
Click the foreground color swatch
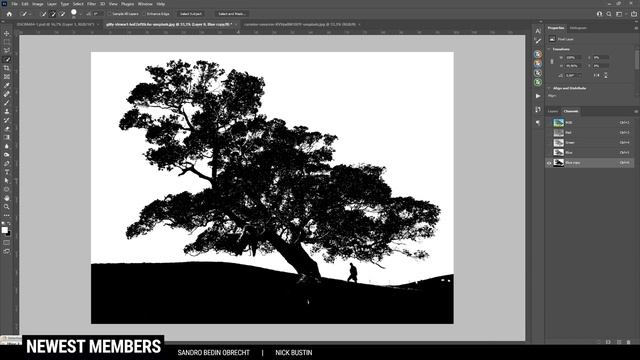click(x=4, y=230)
